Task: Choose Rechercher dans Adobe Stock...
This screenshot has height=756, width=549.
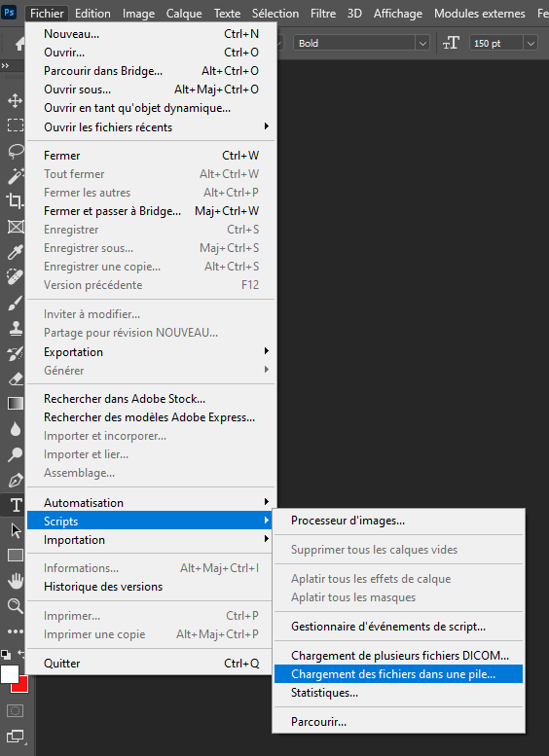Action: [151, 399]
